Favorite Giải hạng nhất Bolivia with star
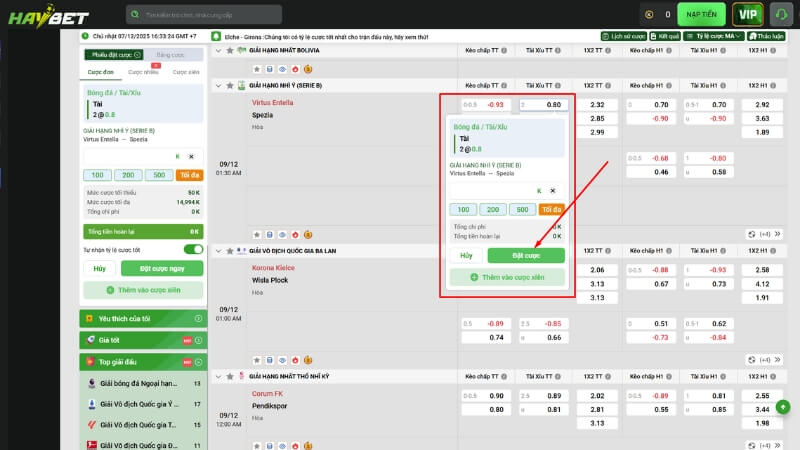800x450 pixels. pos(230,51)
